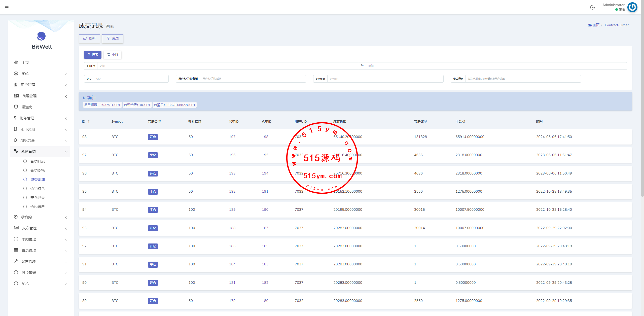Click the wrench icon for 配置管理
The image size is (644, 316).
pos(16,261)
